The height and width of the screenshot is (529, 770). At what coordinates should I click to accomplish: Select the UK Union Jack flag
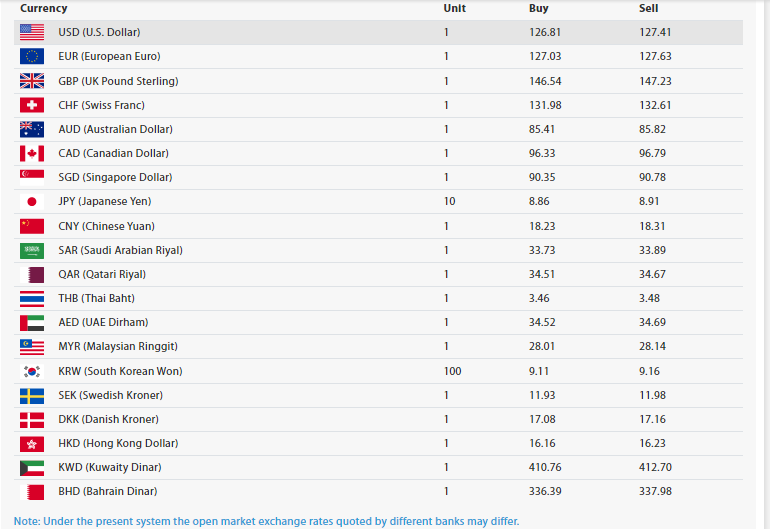[32, 81]
